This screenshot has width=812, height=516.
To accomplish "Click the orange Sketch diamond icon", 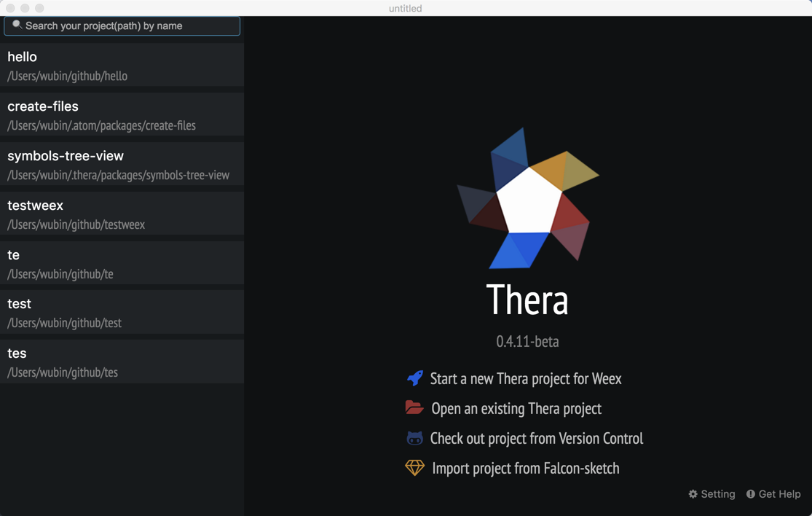I will (414, 468).
